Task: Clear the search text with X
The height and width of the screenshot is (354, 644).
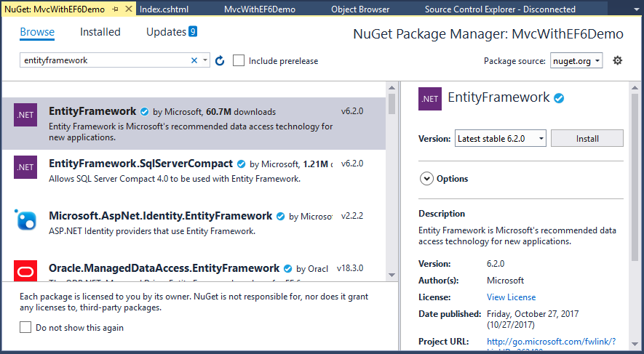Action: [194, 60]
